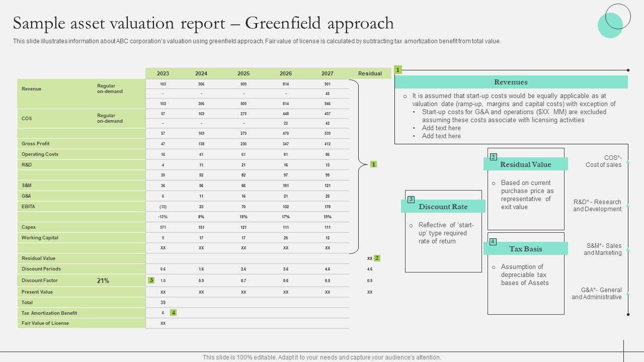Click the number 2 badge on Residual Value box

[x=493, y=157]
